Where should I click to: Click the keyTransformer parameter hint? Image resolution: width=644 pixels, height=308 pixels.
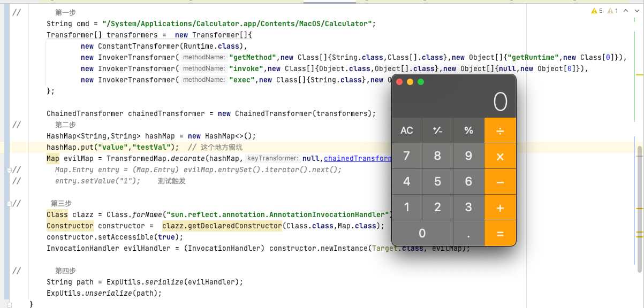pos(272,158)
